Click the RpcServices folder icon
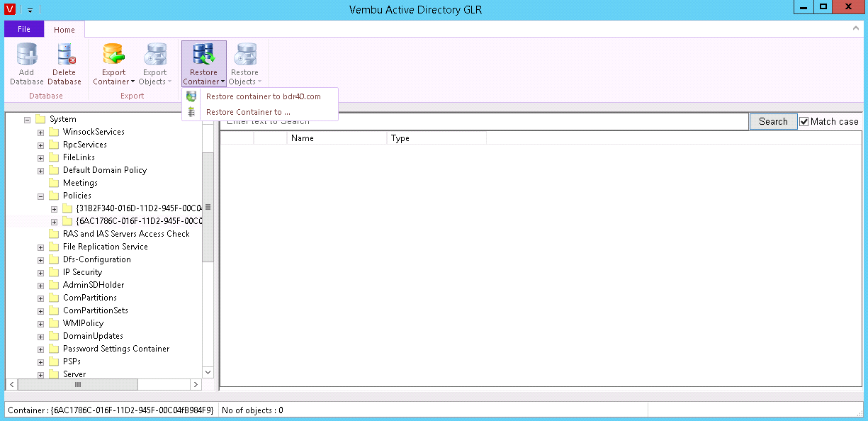Viewport: 868px width, 421px height. click(54, 145)
